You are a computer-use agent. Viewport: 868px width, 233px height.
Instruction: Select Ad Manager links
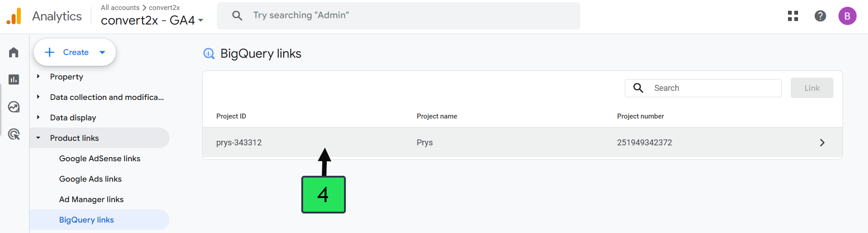[x=91, y=199]
